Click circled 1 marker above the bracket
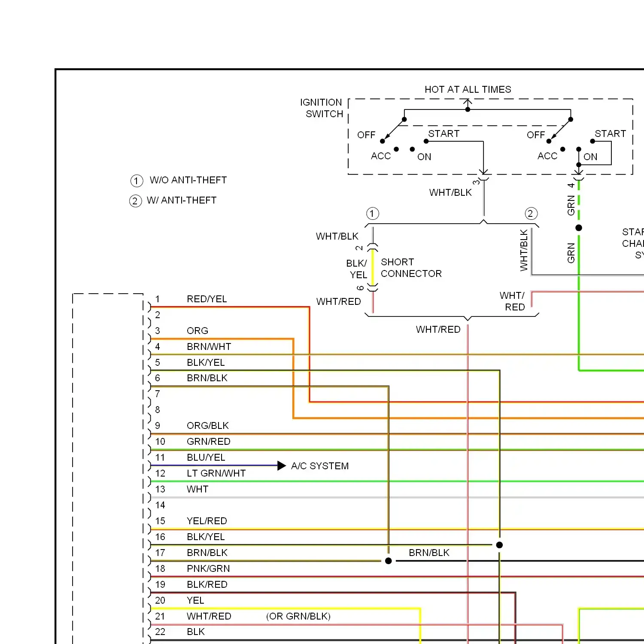 point(373,214)
